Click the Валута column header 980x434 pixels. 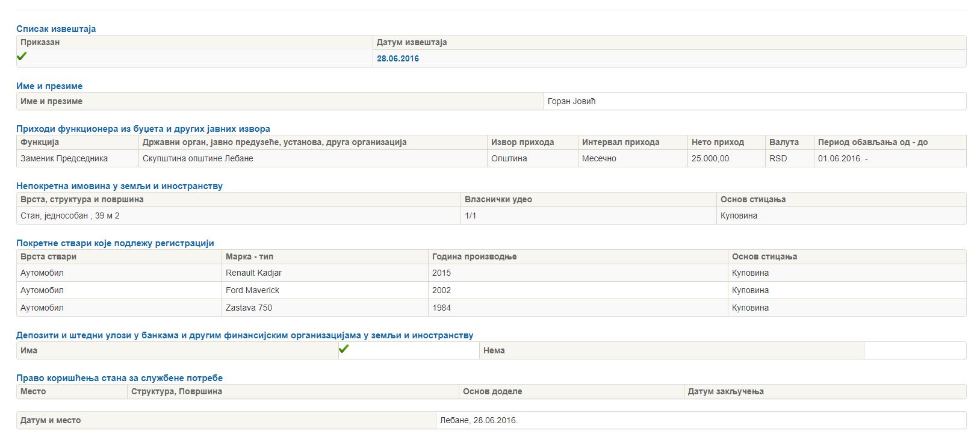[x=784, y=143]
